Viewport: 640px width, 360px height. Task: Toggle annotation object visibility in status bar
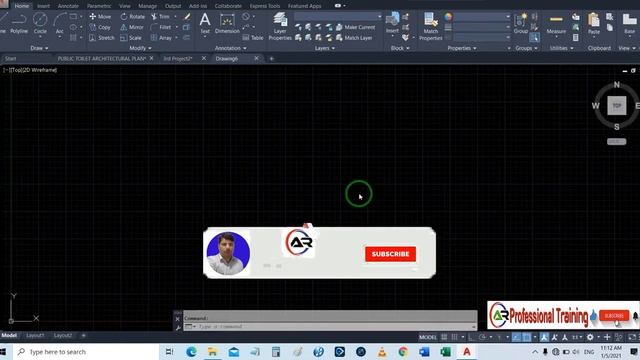[544, 337]
